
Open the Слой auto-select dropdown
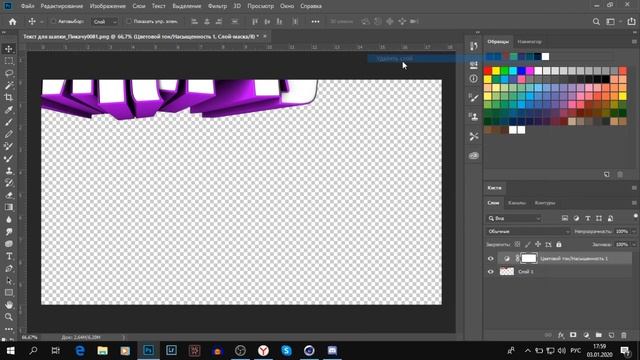[104, 22]
